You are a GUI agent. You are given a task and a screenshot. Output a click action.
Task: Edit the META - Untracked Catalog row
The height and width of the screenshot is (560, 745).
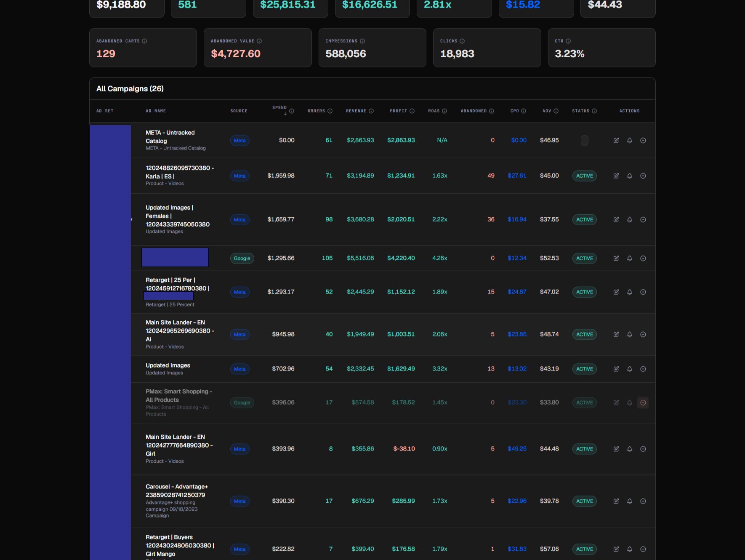coord(616,141)
